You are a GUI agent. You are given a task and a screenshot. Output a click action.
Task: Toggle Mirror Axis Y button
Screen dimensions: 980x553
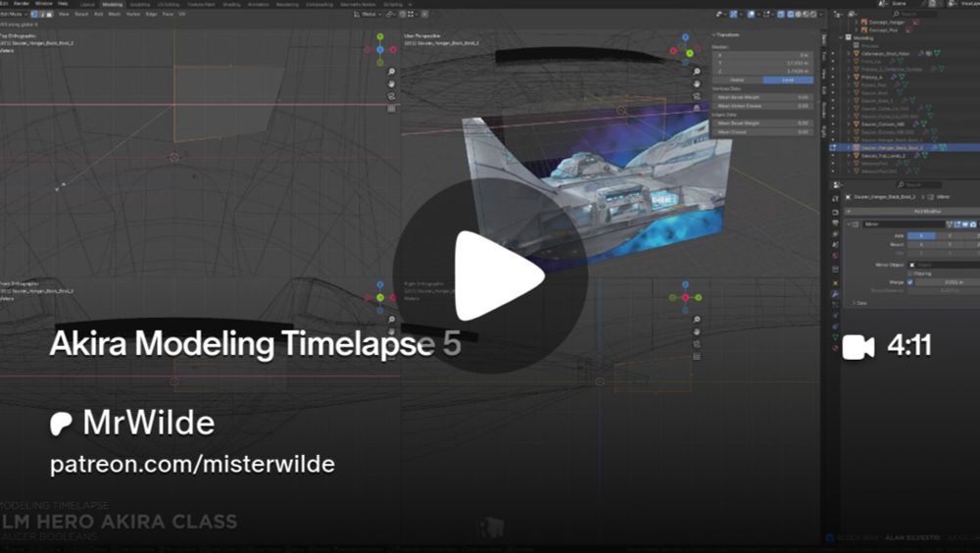[x=950, y=236]
